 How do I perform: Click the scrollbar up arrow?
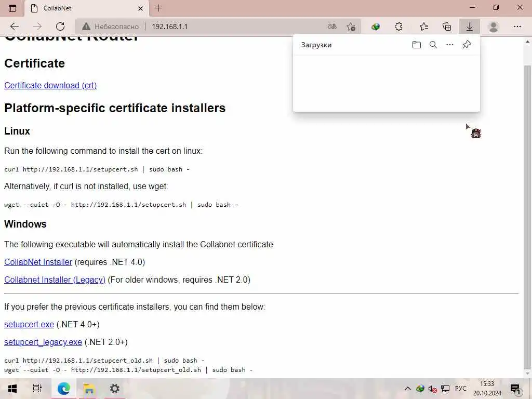[x=527, y=42]
